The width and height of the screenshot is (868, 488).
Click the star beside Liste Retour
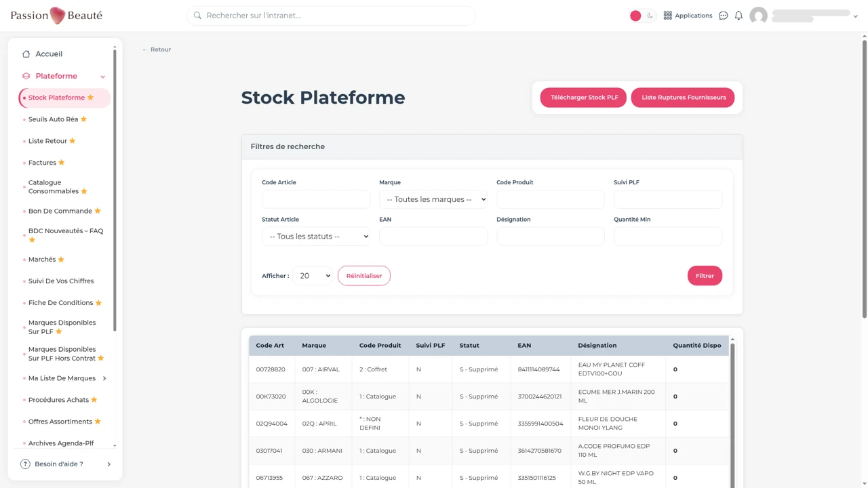[x=73, y=141]
